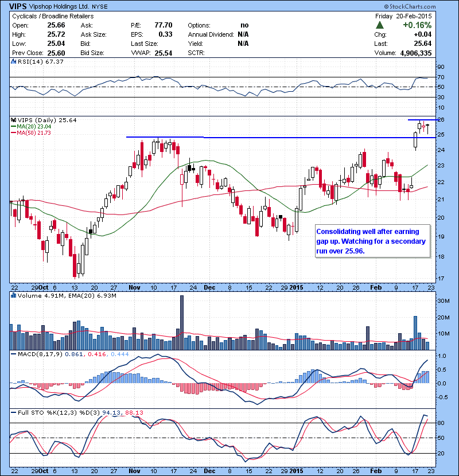Click the tallest volume spike bar in November
This screenshot has width=459, height=476.
tap(182, 323)
